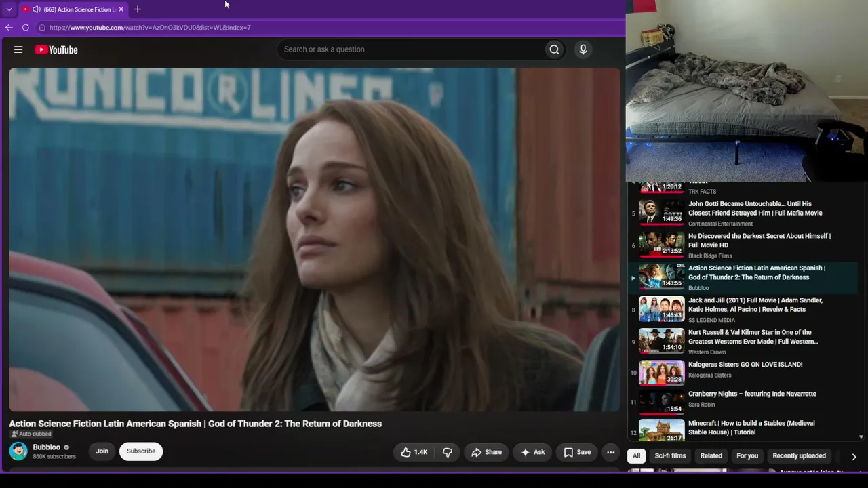Open the God of Thunder 2 playlist thumbnail
The width and height of the screenshot is (868, 488).
661,277
